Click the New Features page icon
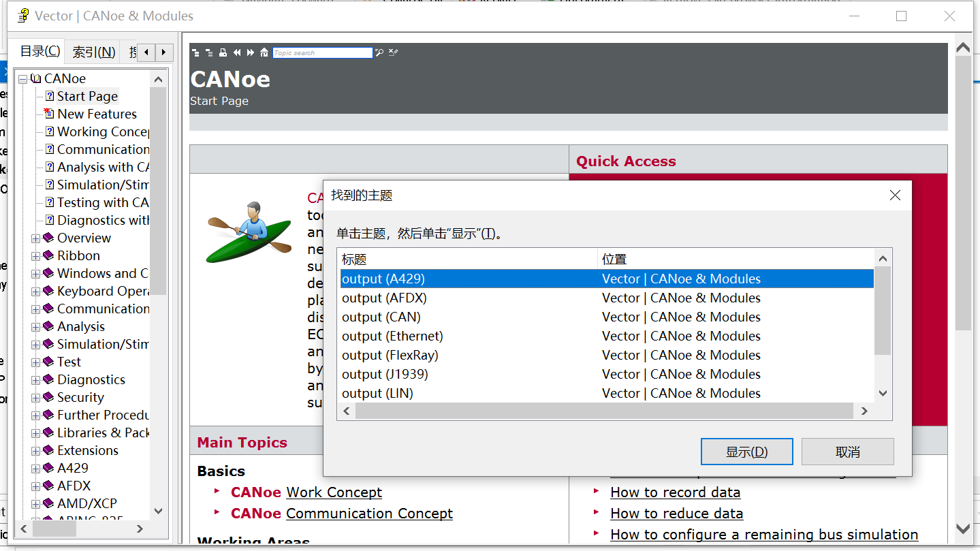 tap(49, 114)
